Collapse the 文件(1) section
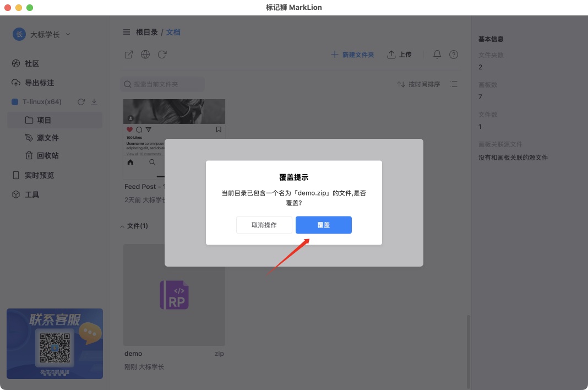 122,226
